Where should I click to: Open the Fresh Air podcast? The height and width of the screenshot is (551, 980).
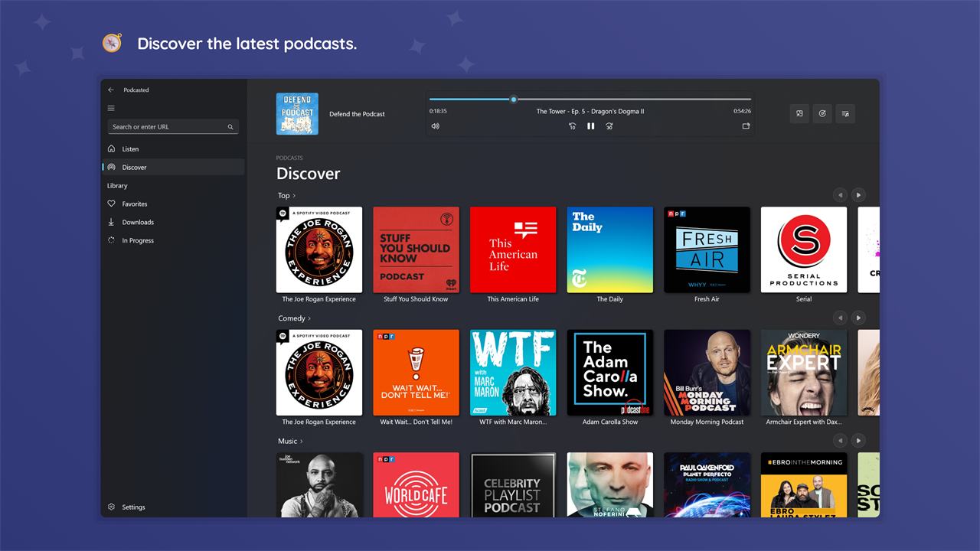[x=707, y=249]
